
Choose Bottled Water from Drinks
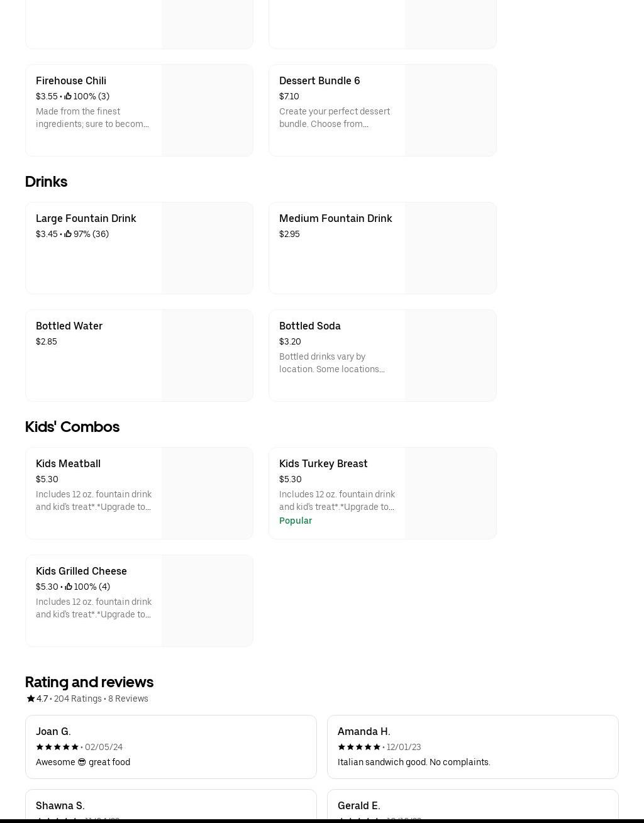coord(69,326)
